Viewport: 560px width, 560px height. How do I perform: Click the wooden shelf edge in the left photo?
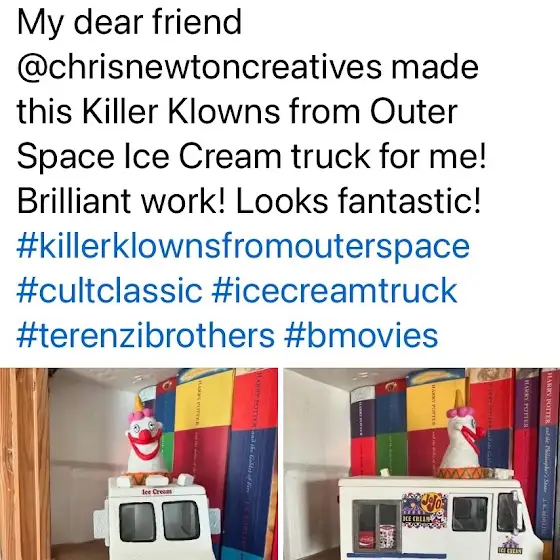coord(24,464)
